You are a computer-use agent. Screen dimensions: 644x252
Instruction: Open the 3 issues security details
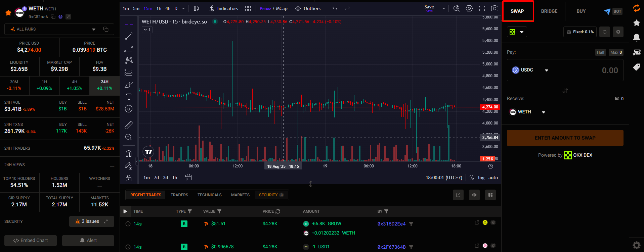pos(92,221)
